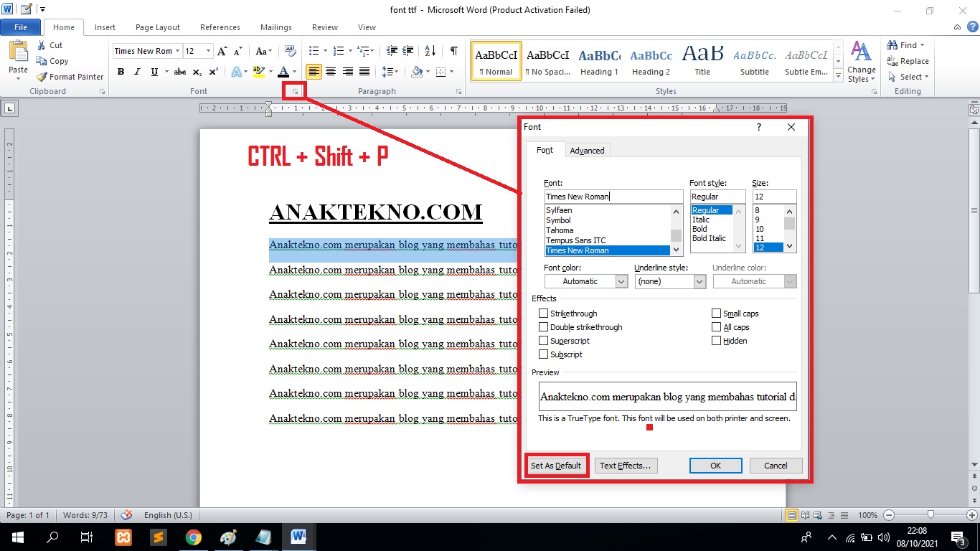The height and width of the screenshot is (551, 980).
Task: Align text left in ribbon
Action: click(x=314, y=72)
